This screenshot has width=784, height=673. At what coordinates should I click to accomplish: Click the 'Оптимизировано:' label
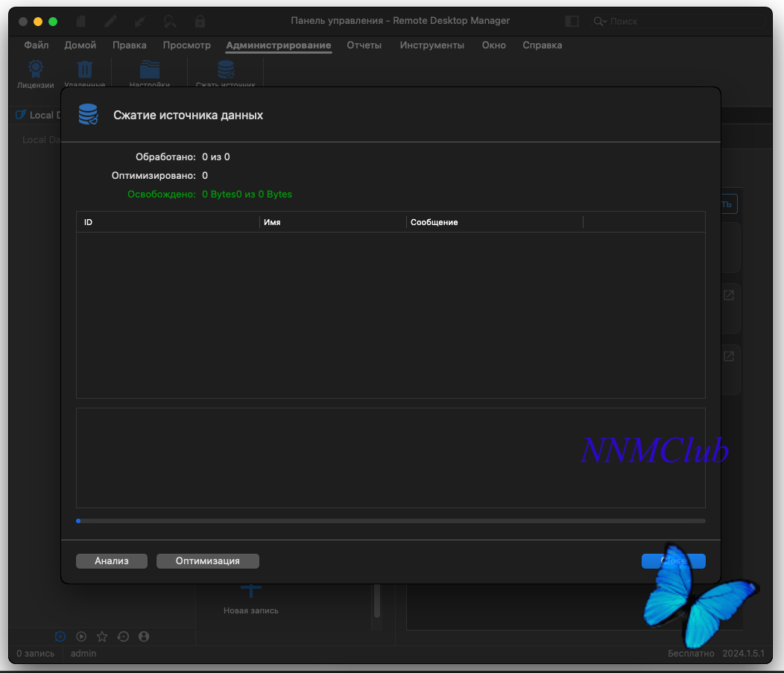coord(154,175)
